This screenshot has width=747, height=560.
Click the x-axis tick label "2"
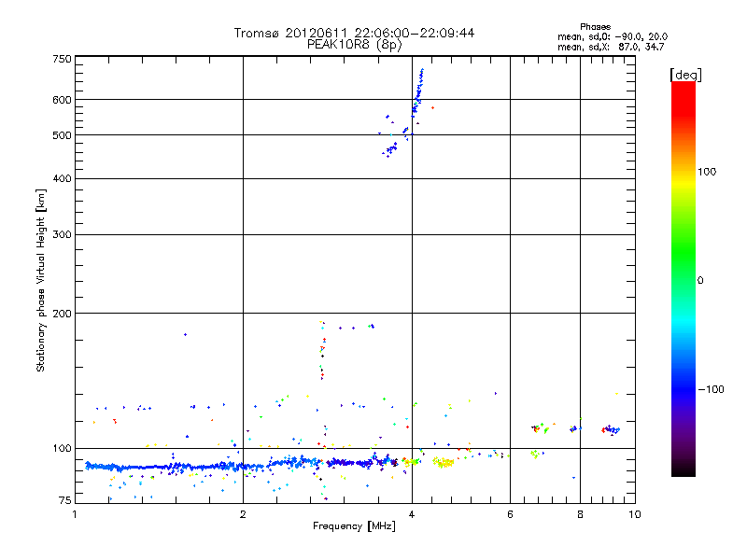pos(243,514)
